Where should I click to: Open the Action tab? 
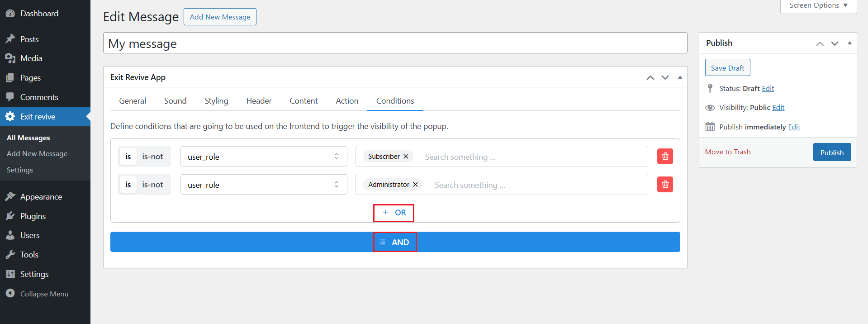347,101
